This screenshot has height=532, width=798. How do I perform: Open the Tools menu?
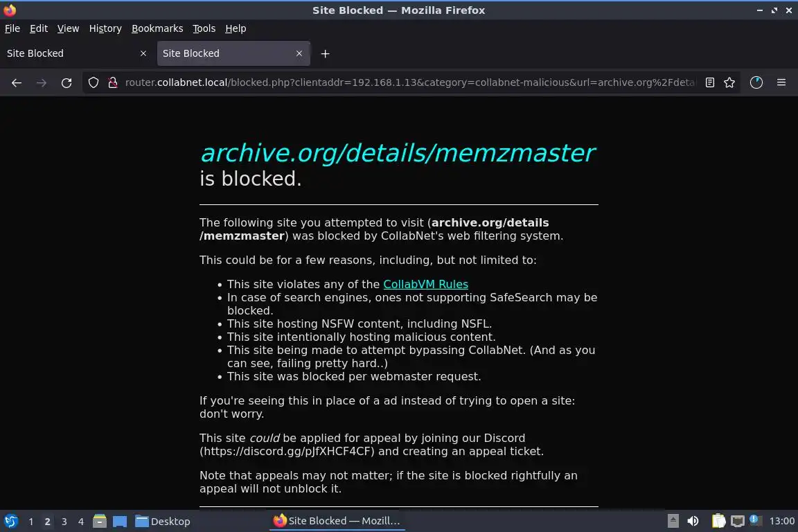[204, 28]
